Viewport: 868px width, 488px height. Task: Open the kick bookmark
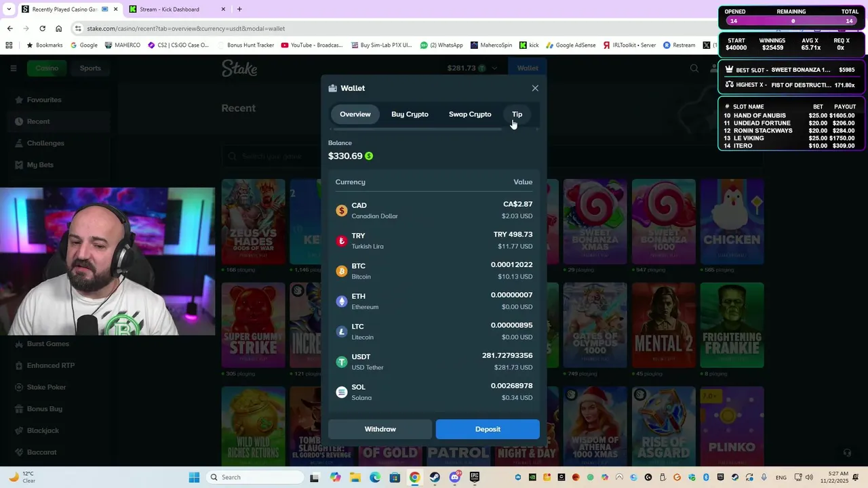pos(529,45)
